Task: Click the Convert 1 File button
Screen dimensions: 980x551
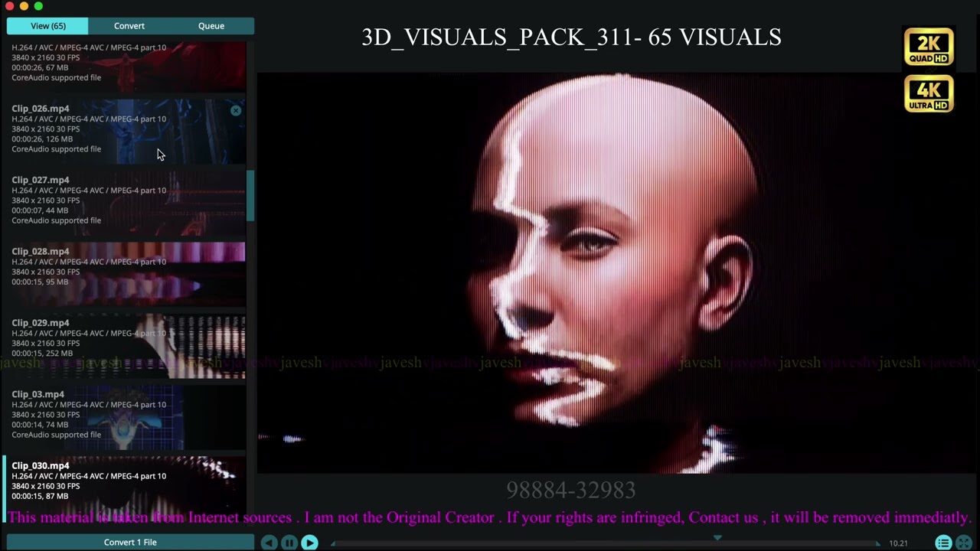Action: [130, 542]
